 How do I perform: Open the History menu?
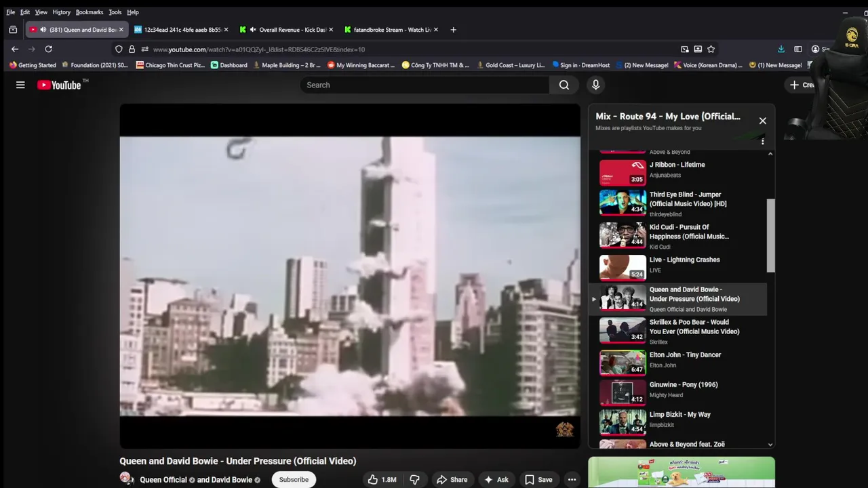[61, 12]
